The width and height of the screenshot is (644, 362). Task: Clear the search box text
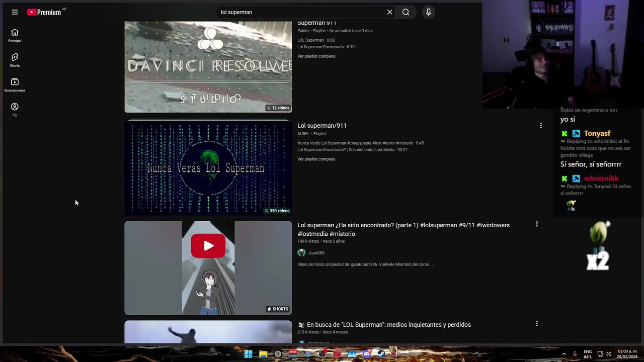(389, 12)
